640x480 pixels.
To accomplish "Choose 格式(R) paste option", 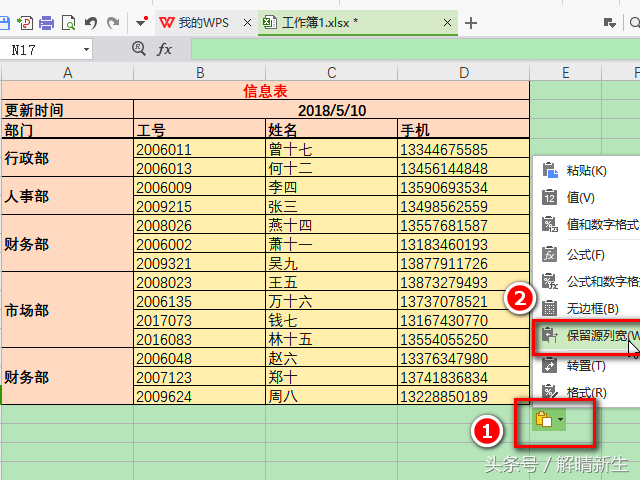I will click(587, 392).
